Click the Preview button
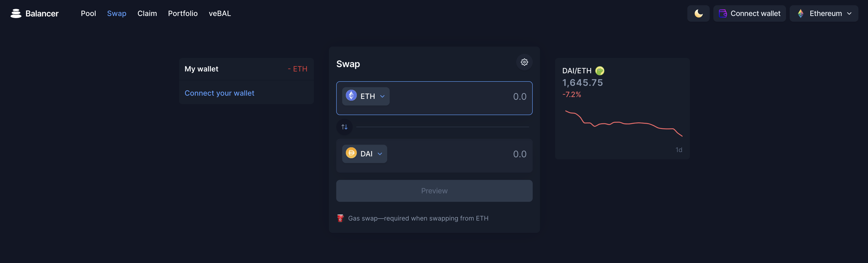This screenshot has height=263, width=868. [434, 191]
